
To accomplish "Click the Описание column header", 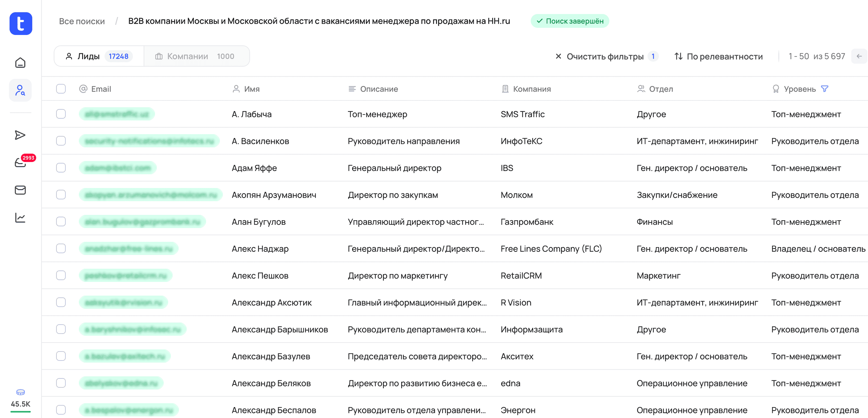I will (373, 89).
